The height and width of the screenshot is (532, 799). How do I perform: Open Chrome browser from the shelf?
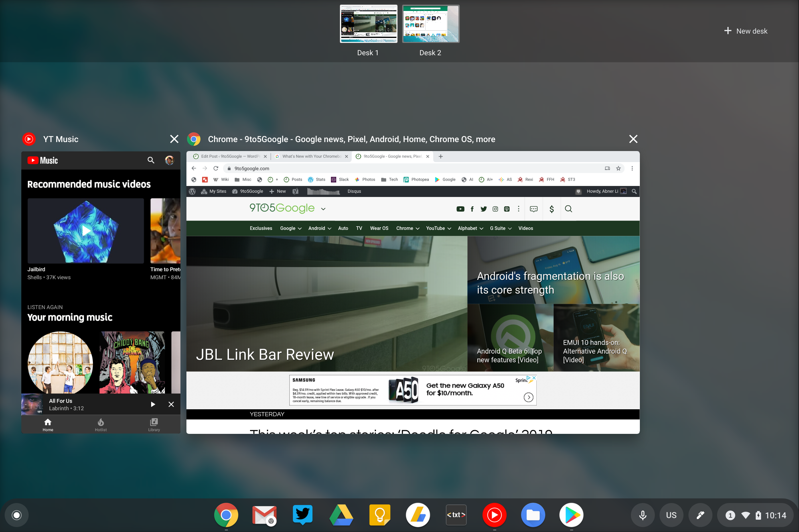point(226,515)
